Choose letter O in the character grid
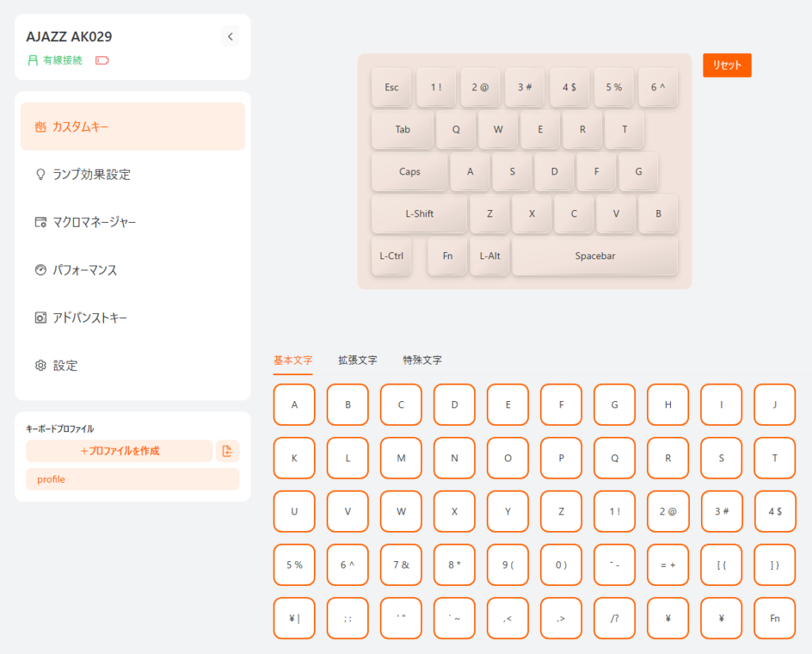 (508, 457)
